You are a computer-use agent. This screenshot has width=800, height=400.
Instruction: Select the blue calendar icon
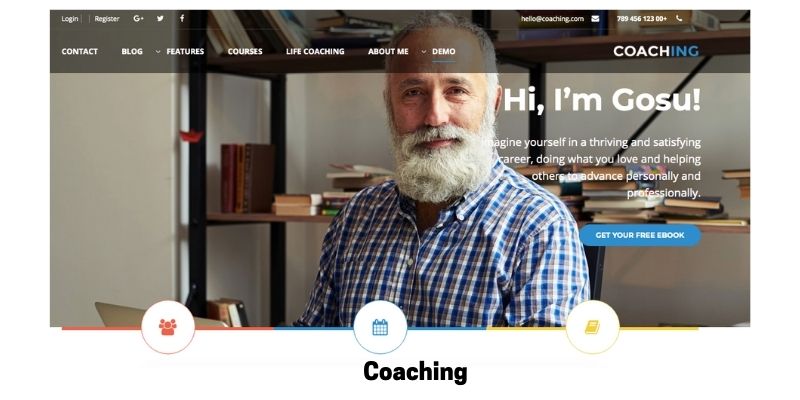380,327
